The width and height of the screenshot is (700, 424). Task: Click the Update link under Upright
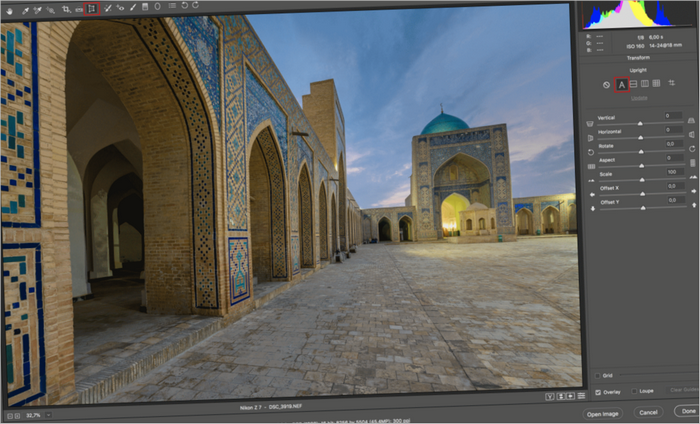639,98
